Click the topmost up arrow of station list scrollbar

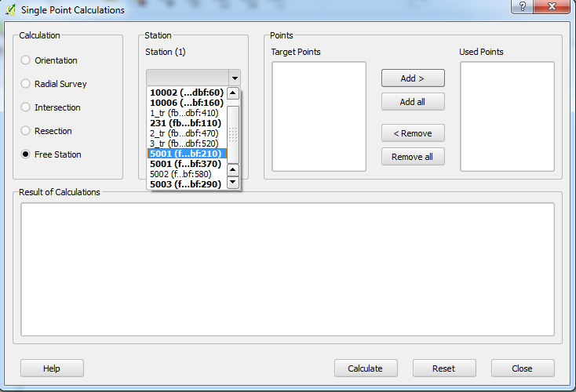(233, 93)
